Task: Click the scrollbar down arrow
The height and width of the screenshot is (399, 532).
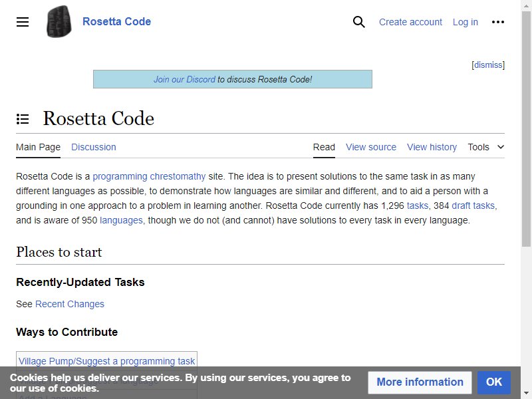Action: pos(526,394)
